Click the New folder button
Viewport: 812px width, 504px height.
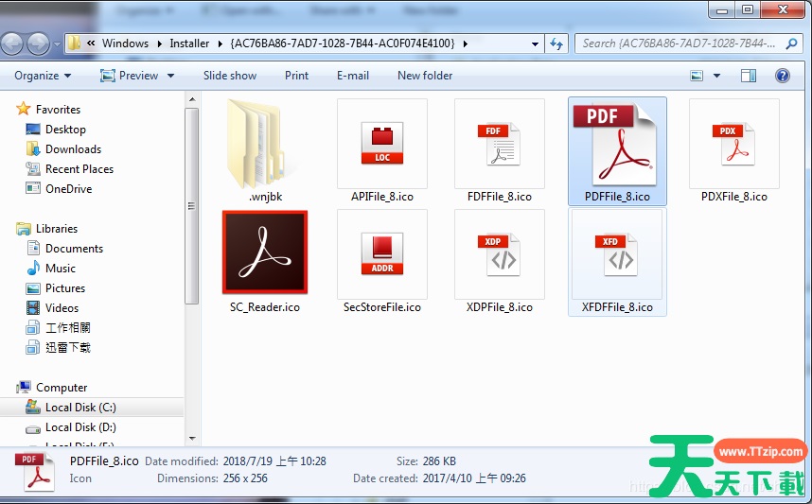point(425,76)
